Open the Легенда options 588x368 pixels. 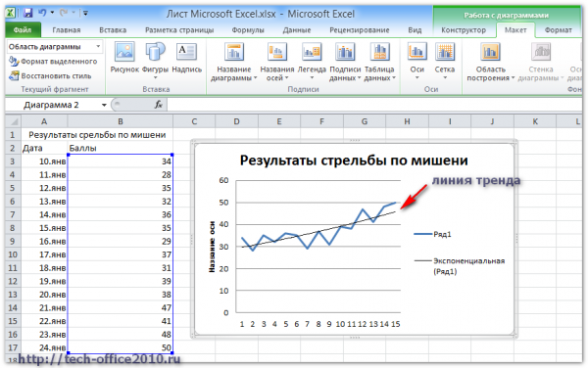pyautogui.click(x=312, y=62)
